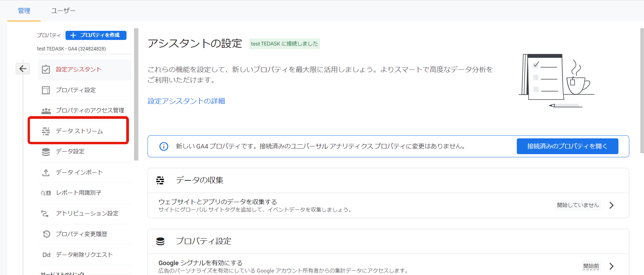Click the people icon for アクセス管理
This screenshot has width=644, height=275.
coord(46,111)
